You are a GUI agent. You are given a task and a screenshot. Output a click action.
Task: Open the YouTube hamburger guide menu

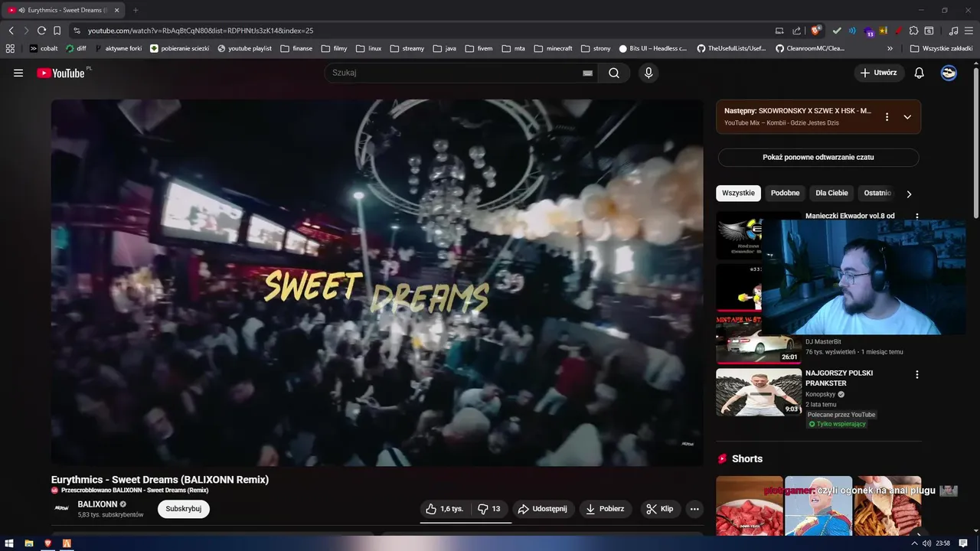(18, 73)
